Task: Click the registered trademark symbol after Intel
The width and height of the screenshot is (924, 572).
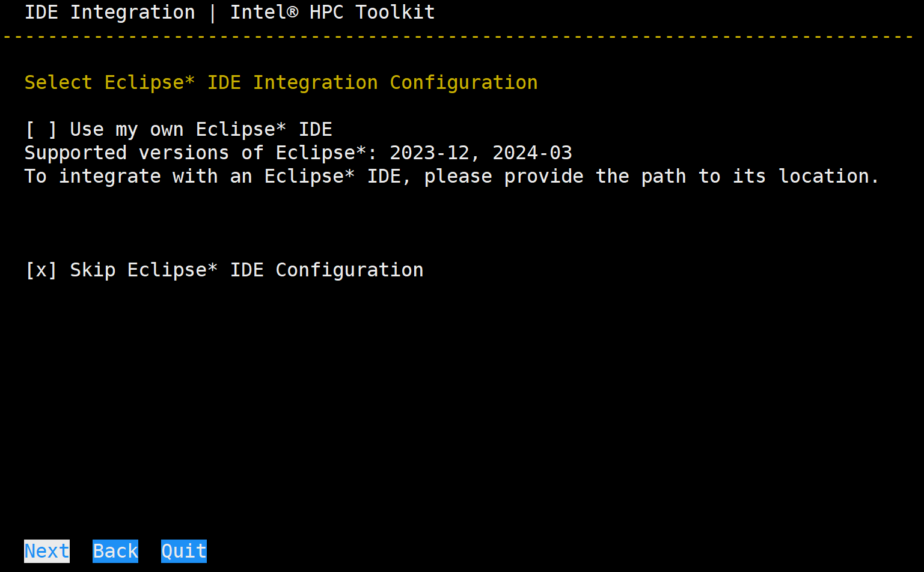Action: [292, 12]
